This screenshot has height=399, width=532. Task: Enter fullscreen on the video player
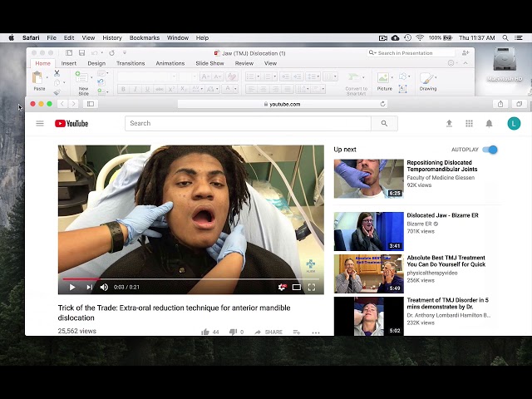coord(312,288)
